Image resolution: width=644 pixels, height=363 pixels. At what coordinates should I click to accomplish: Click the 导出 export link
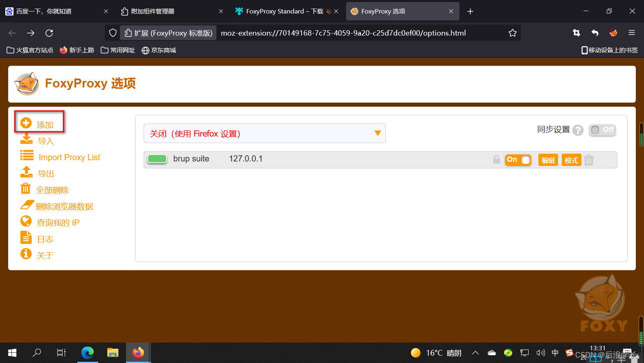pos(46,174)
